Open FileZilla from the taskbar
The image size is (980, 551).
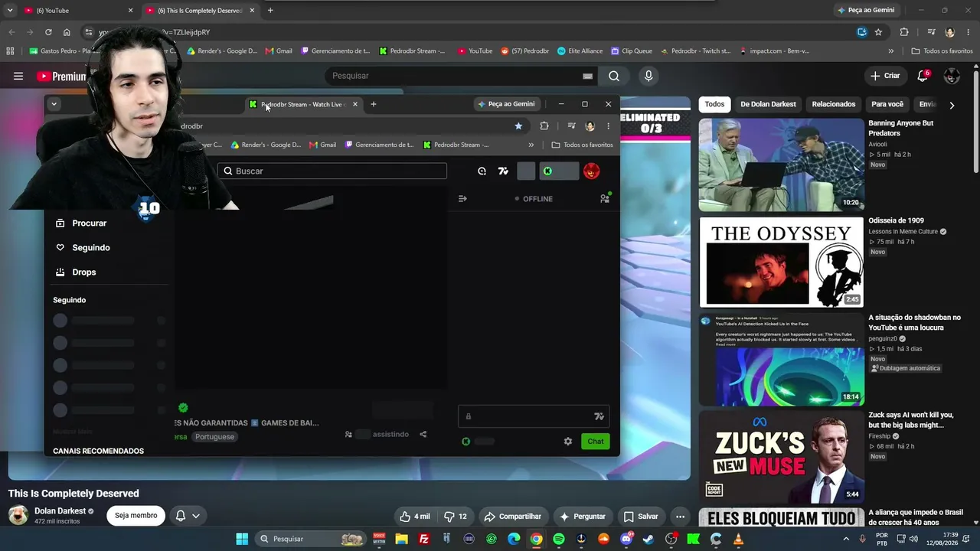tap(424, 539)
